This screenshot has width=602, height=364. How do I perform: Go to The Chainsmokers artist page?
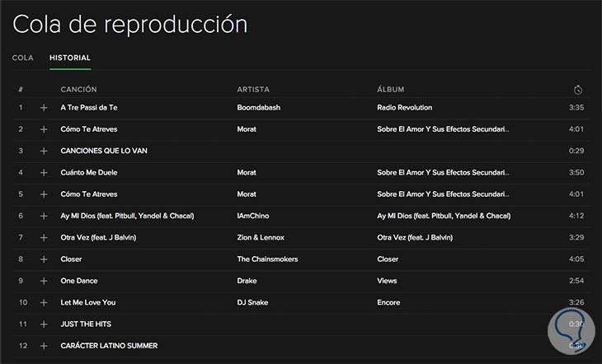tap(267, 259)
